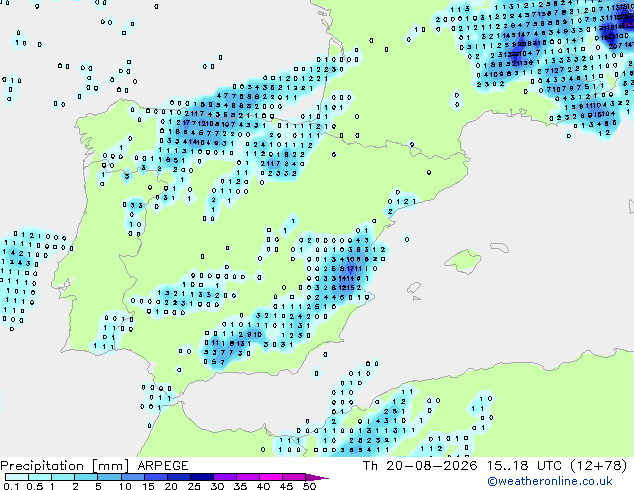Viewport: 634px width, 490px height.
Task: Click the 'ARPEGE' model name label
Action: click(163, 466)
